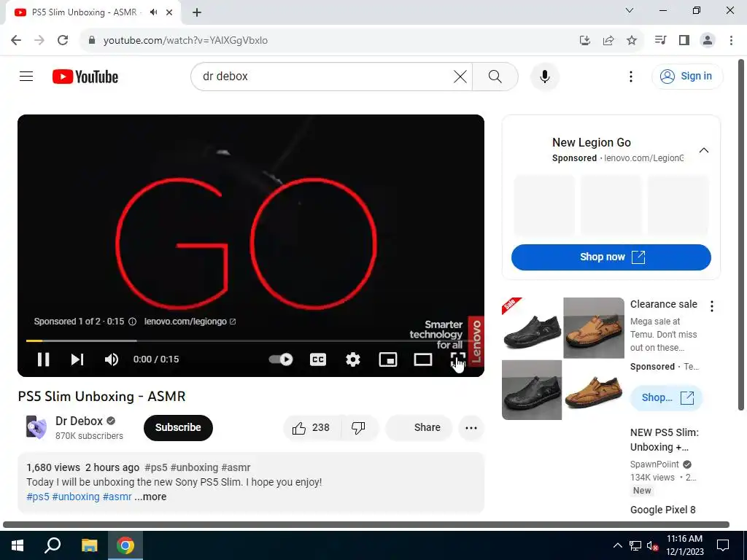Open tab search chevron
The image size is (747, 560).
(630, 10)
